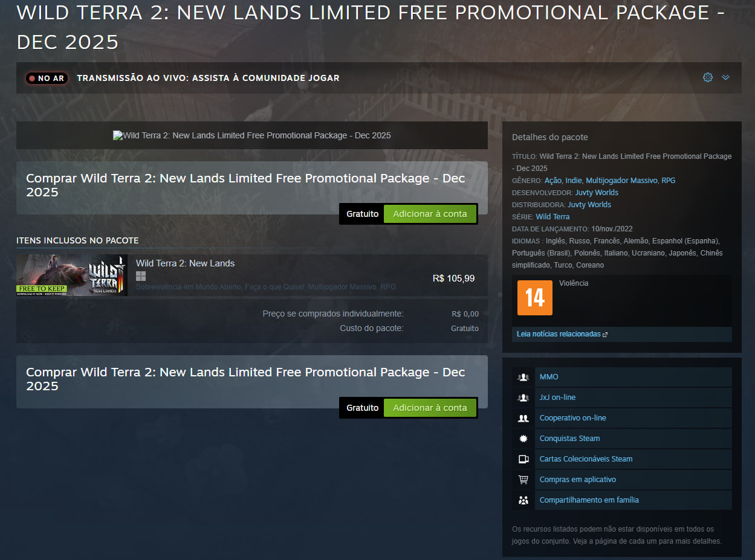Click the NO AR live badge
Image resolution: width=755 pixels, height=560 pixels.
click(x=46, y=78)
